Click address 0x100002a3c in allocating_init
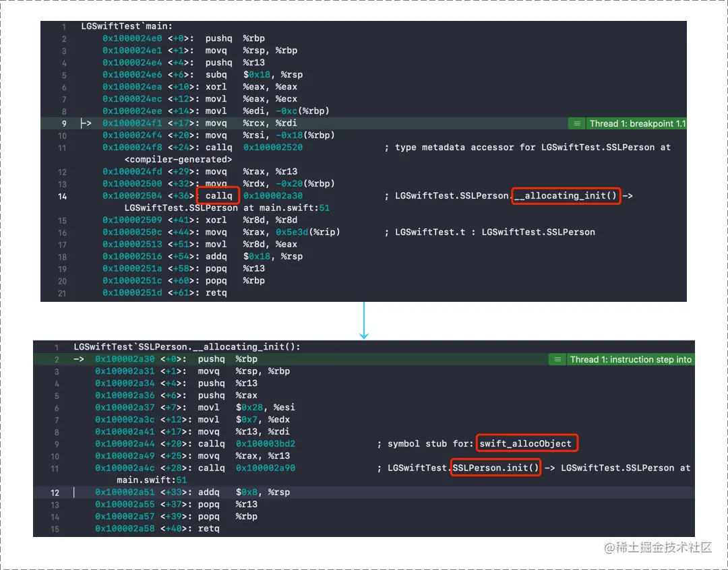The width and height of the screenshot is (728, 570). click(125, 419)
